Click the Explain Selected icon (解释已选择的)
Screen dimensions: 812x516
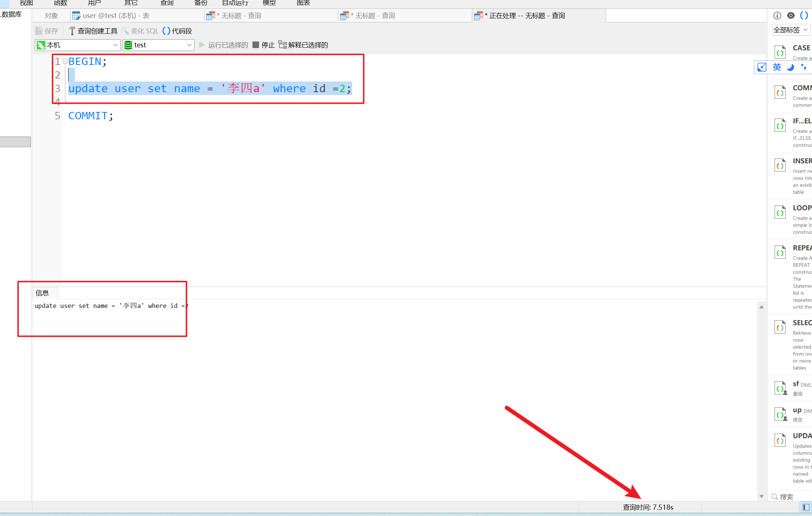pyautogui.click(x=282, y=45)
